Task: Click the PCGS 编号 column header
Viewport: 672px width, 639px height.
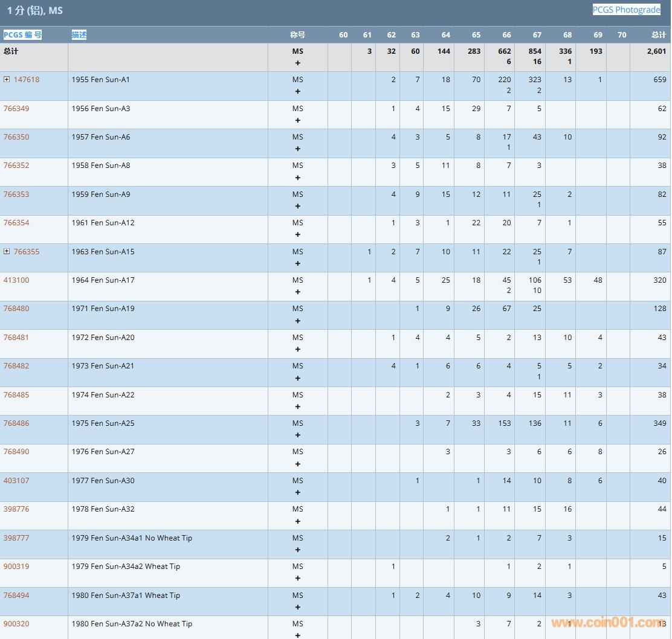Action: click(x=22, y=35)
